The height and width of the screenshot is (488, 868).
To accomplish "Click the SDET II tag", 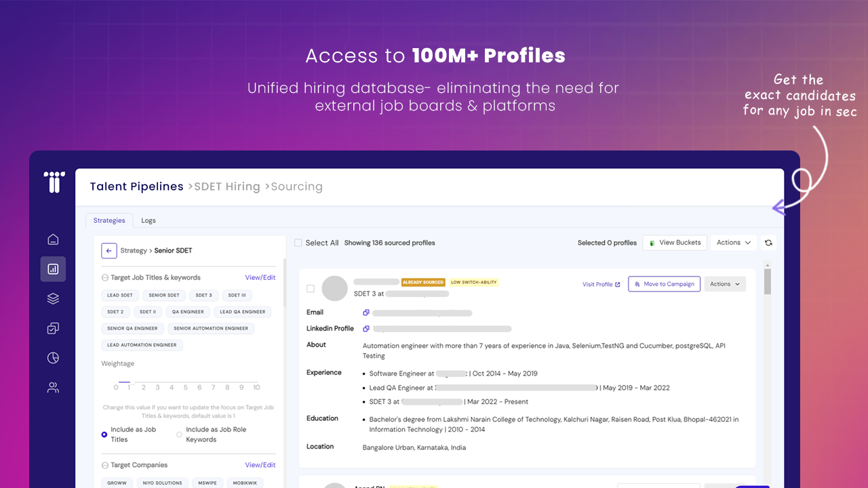I will [x=147, y=312].
